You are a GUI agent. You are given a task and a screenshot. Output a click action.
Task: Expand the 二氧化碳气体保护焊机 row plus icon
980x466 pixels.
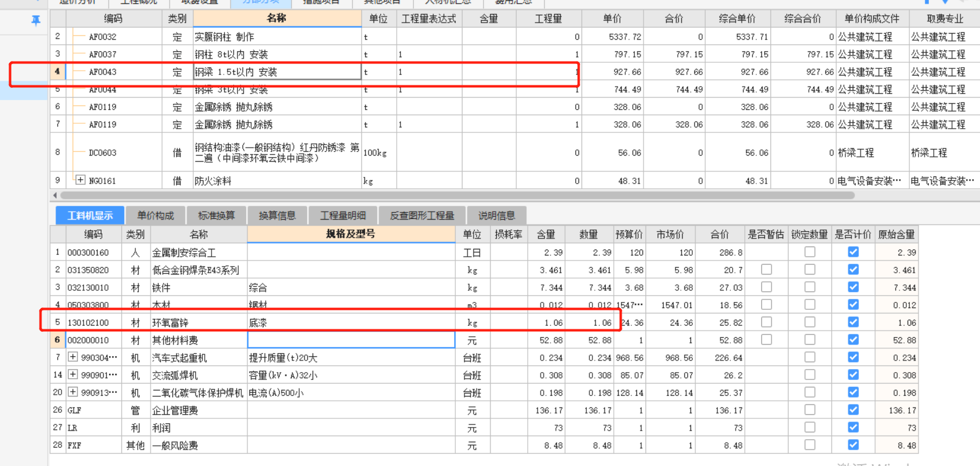click(x=73, y=392)
